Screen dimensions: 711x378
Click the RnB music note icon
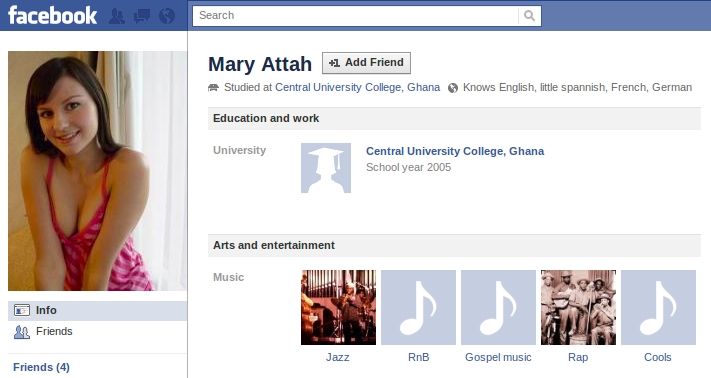coord(418,307)
